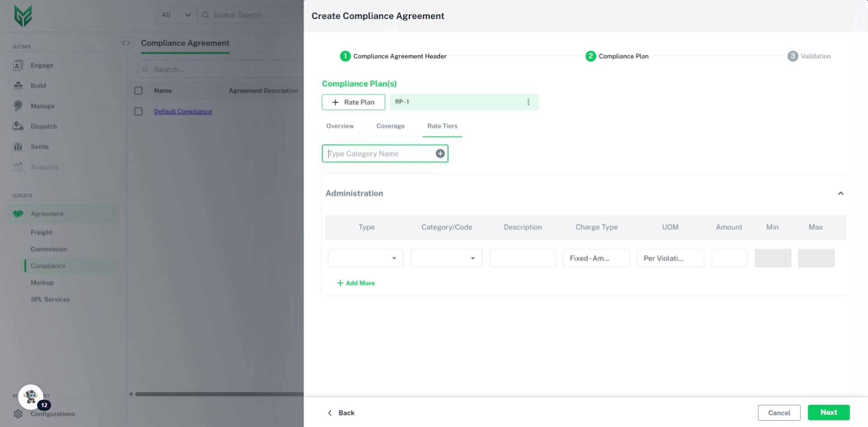The width and height of the screenshot is (868, 427).
Task: Toggle the select-all checkbox beside Name
Action: coord(138,90)
